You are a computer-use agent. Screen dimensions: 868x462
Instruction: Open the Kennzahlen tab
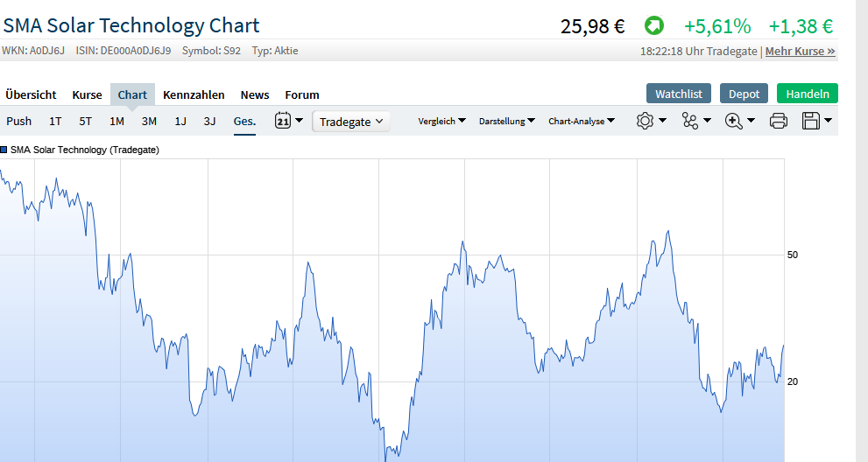point(194,94)
